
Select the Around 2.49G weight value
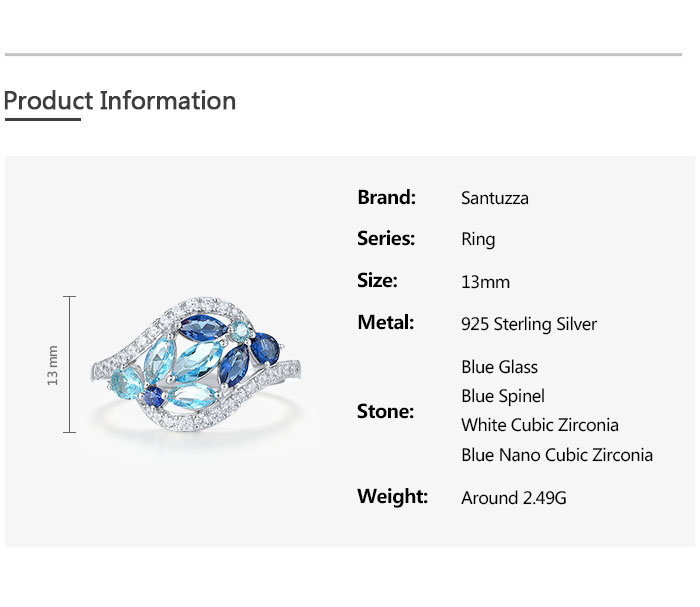point(513,498)
